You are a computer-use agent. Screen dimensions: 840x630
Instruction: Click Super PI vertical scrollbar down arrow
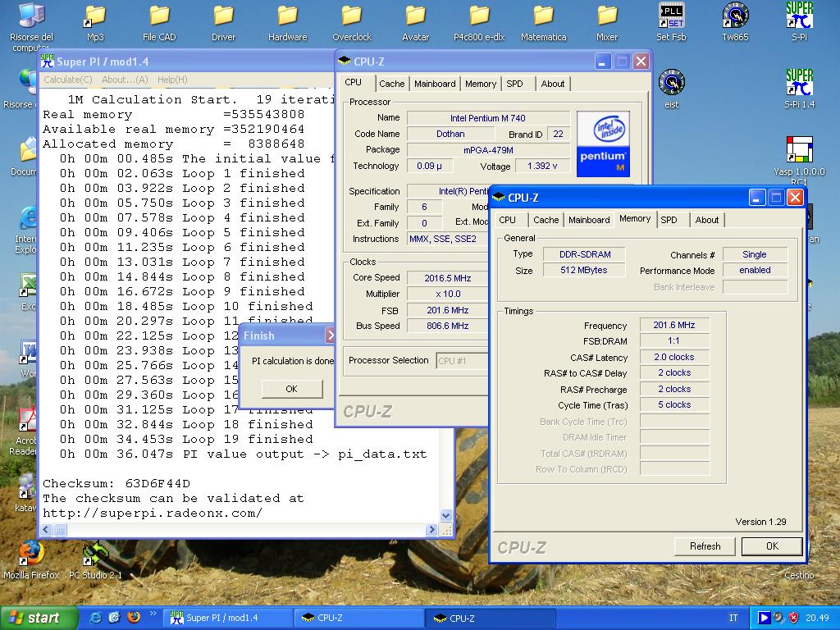pos(446,515)
